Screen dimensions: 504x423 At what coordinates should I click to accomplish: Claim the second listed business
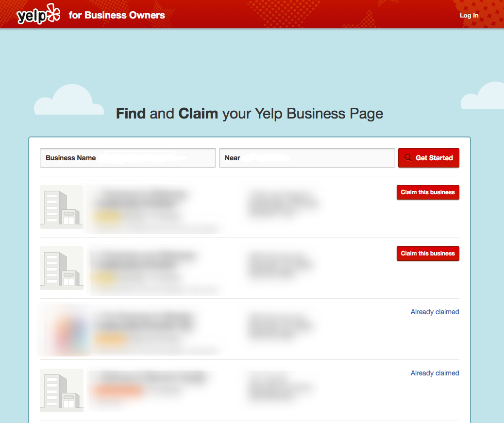(x=428, y=254)
